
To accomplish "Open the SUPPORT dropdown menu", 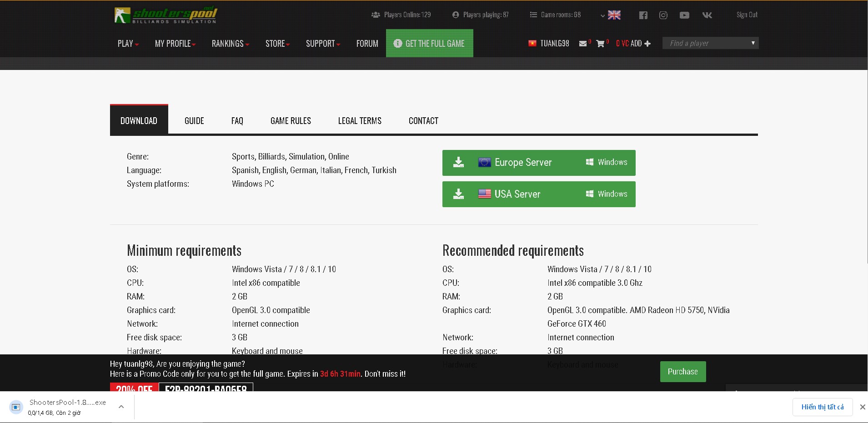I will pyautogui.click(x=323, y=44).
